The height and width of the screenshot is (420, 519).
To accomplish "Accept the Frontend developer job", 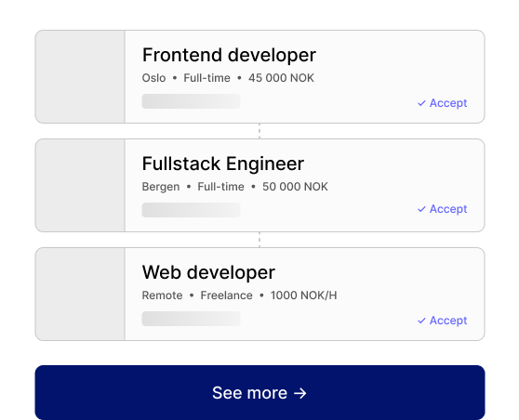I will [442, 103].
